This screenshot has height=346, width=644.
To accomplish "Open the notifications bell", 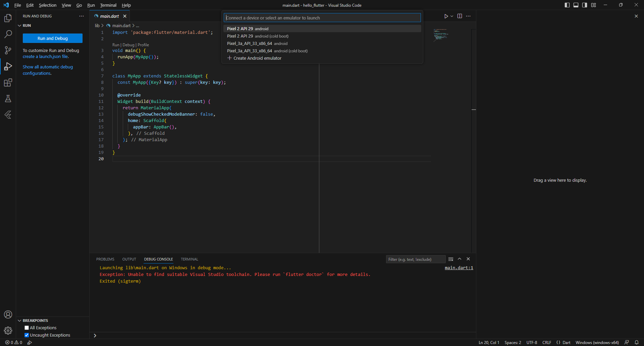I will pyautogui.click(x=637, y=343).
